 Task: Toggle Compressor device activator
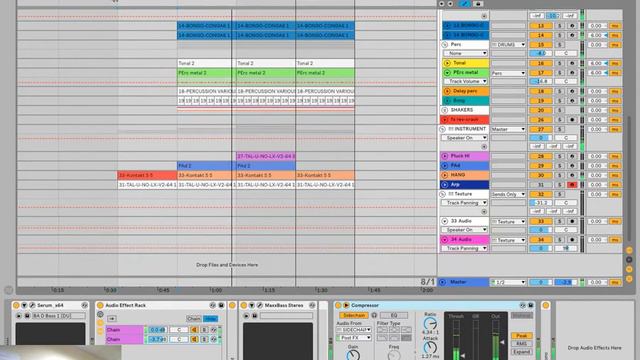338,305
